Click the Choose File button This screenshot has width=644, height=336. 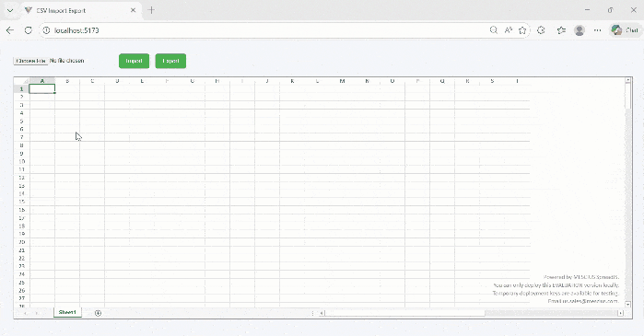(x=30, y=61)
